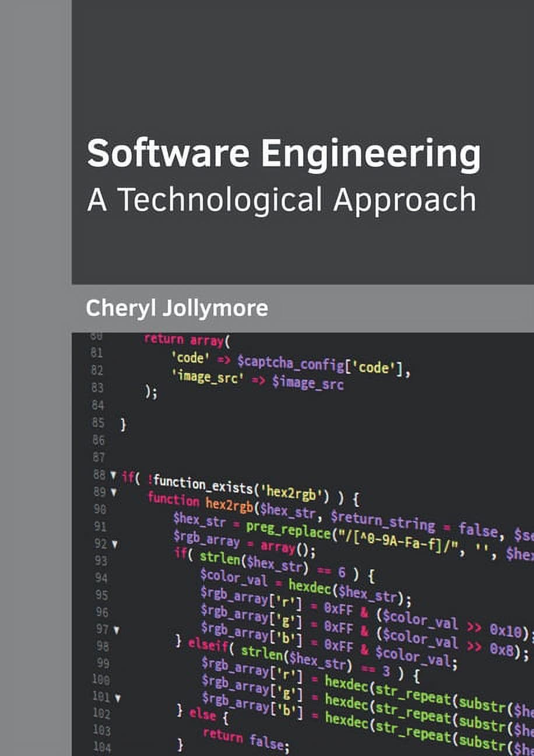The image size is (534, 756).
Task: Collapse the fold arrow beside line 89
Action: (113, 492)
